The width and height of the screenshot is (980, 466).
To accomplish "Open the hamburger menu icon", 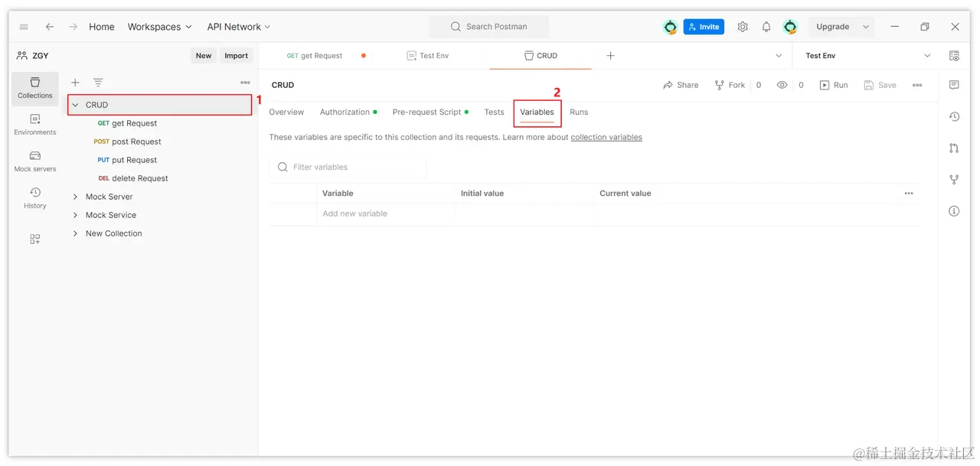I will [x=24, y=27].
